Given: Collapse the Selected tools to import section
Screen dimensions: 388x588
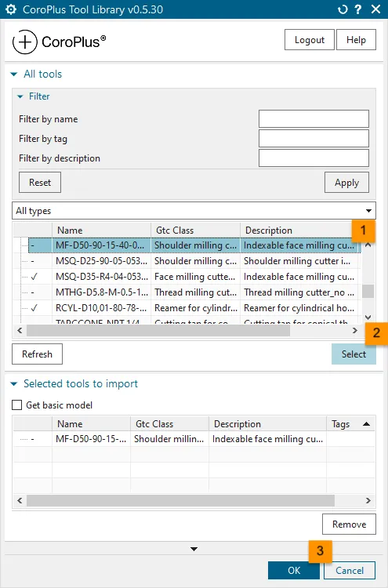Looking at the screenshot, I should pos(14,384).
